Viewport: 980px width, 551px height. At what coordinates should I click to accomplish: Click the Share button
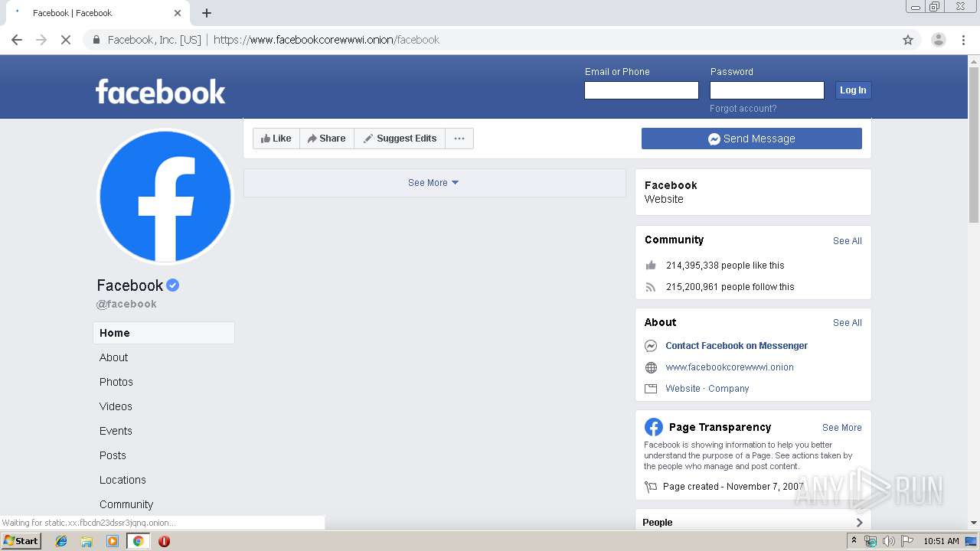(327, 139)
